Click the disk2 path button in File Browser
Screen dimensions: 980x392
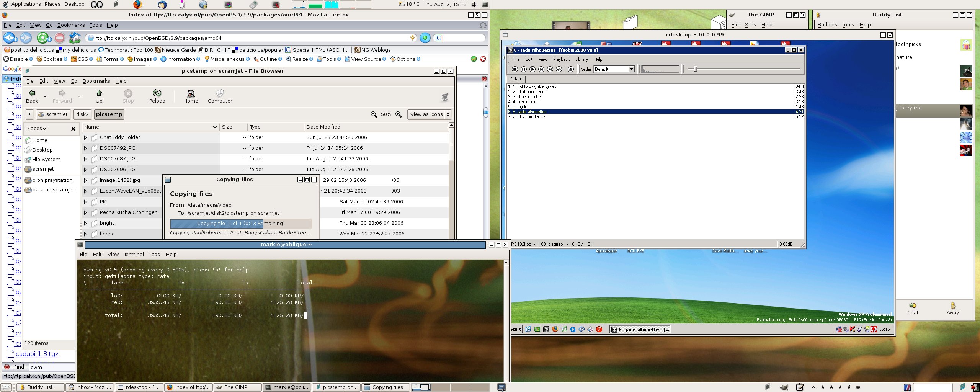[x=82, y=114]
